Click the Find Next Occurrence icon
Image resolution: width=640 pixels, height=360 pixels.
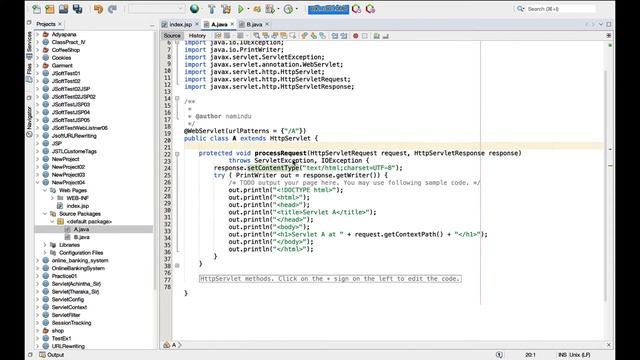275,36
